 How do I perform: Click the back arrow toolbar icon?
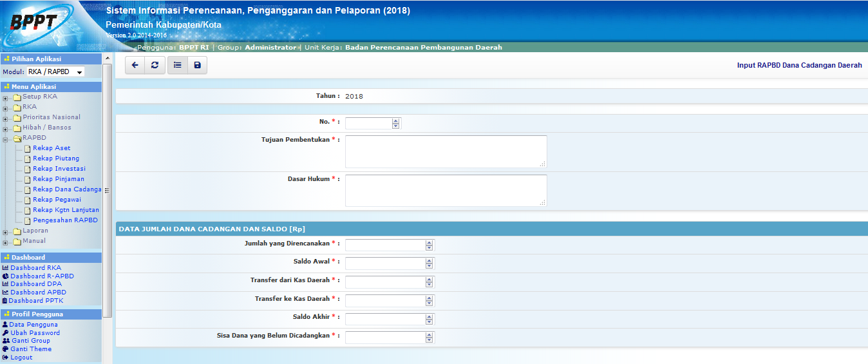point(135,65)
